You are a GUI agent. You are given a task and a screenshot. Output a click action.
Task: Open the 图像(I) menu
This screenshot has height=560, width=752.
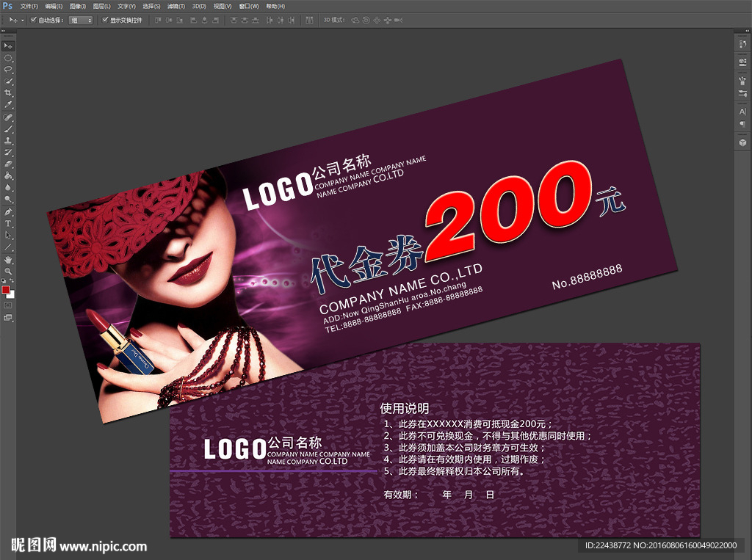[x=78, y=6]
